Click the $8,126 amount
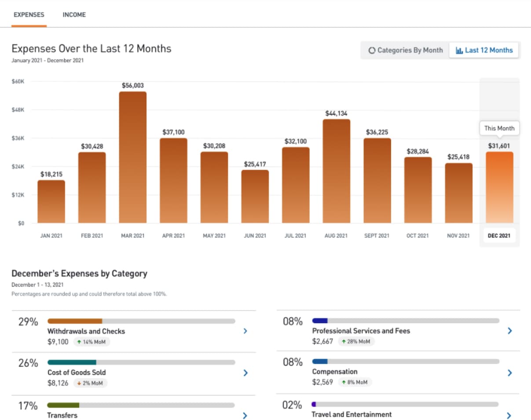The image size is (531, 420). 58,383
